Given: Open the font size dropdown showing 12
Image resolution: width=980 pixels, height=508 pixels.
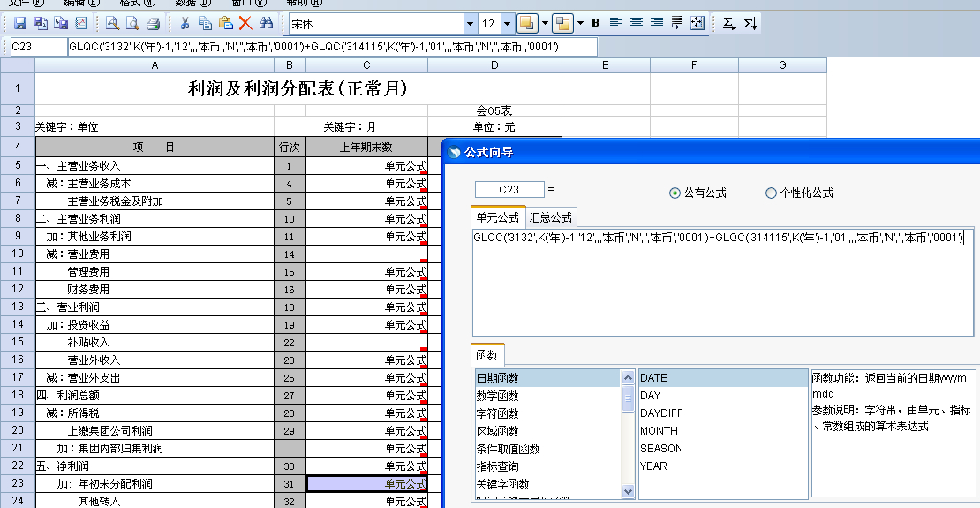Looking at the screenshot, I should 507,24.
